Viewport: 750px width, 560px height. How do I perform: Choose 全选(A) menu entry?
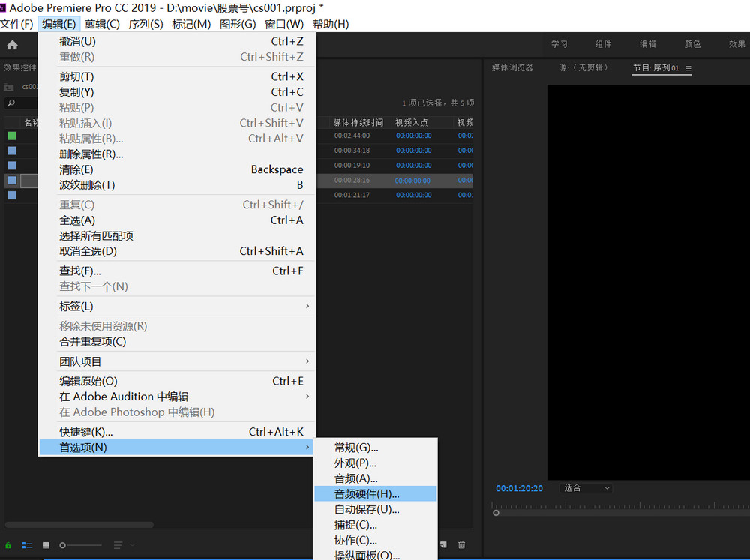coord(177,220)
